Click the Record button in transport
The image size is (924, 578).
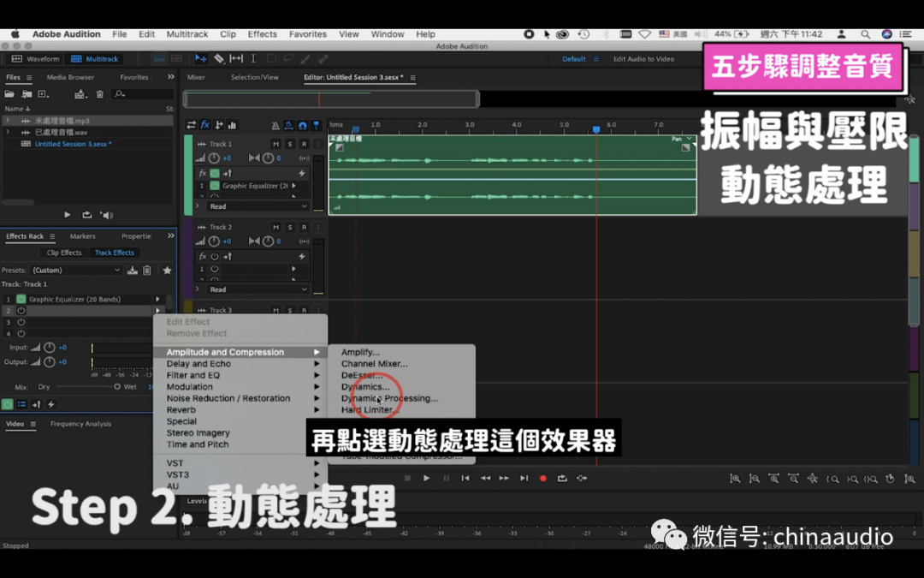[543, 479]
